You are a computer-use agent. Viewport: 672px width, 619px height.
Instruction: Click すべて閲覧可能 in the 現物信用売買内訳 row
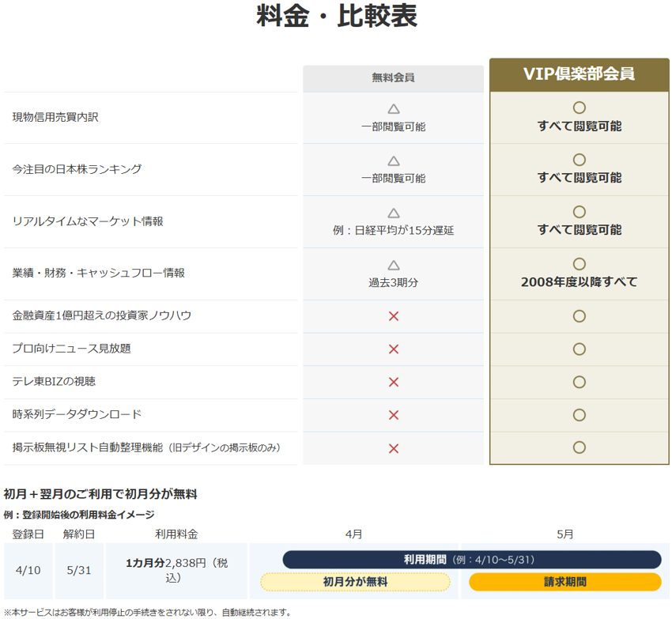coord(580,126)
